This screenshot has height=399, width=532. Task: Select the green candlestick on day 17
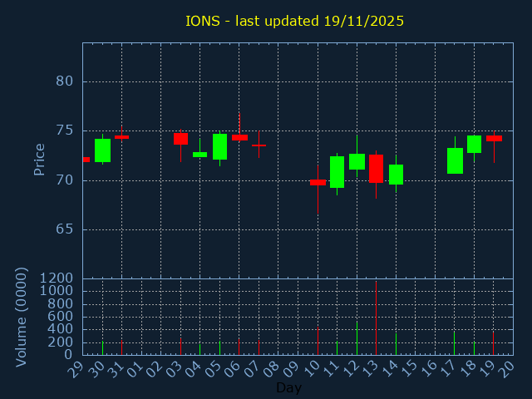point(455,160)
